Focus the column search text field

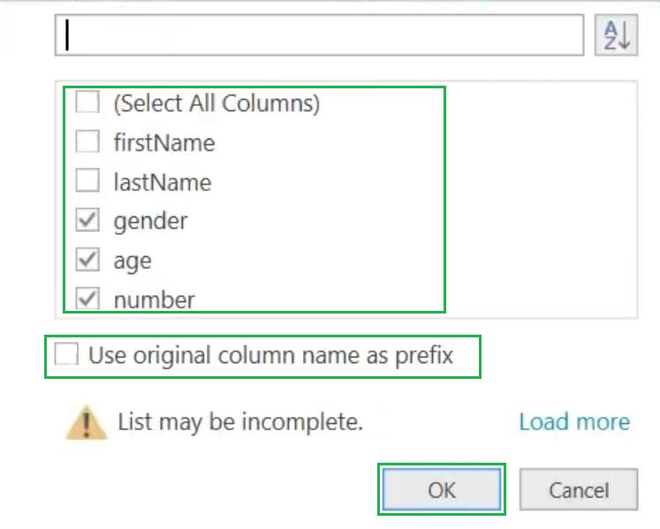coord(320,36)
